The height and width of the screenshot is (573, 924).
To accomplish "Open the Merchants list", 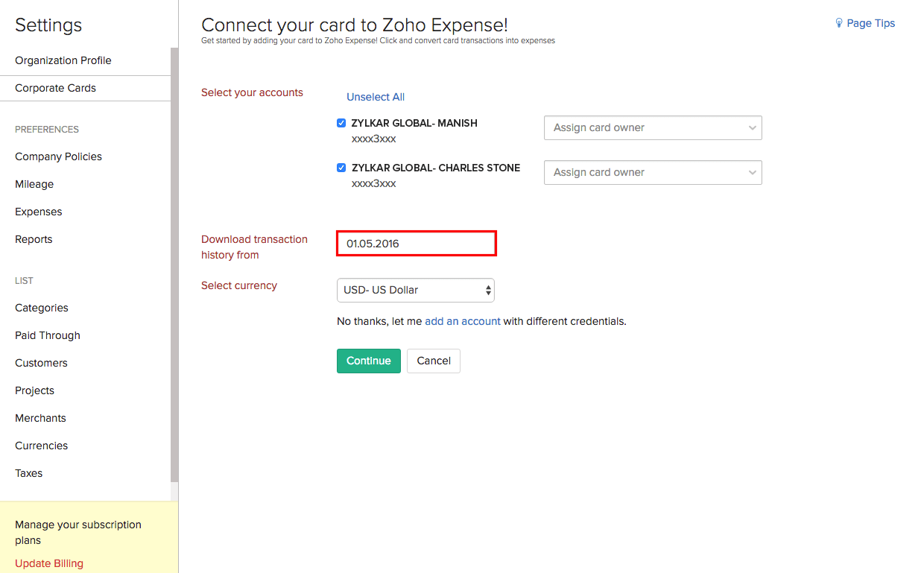I will [40, 418].
